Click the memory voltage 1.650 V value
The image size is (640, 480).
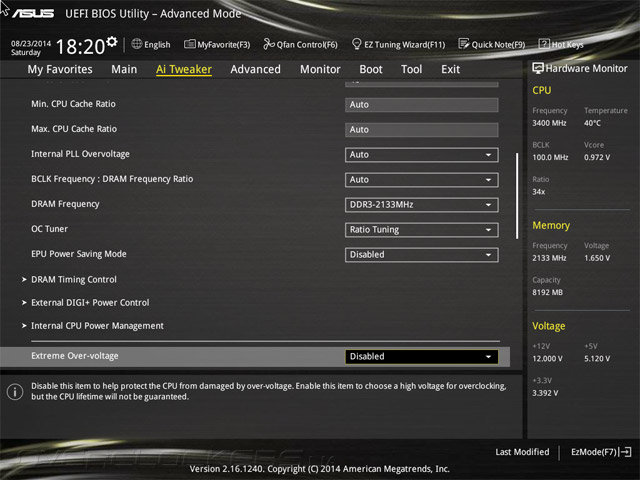pyautogui.click(x=597, y=258)
